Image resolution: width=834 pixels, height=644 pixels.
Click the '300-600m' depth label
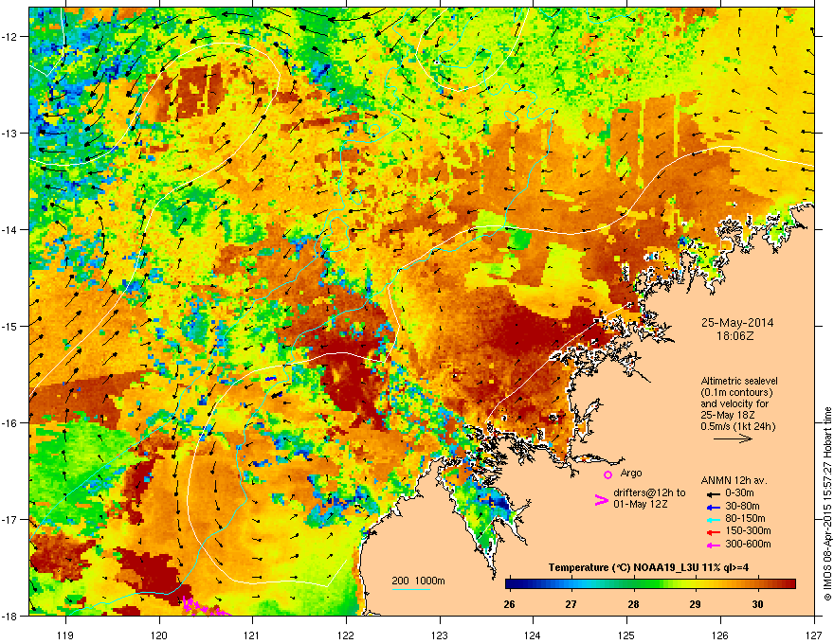coord(748,544)
